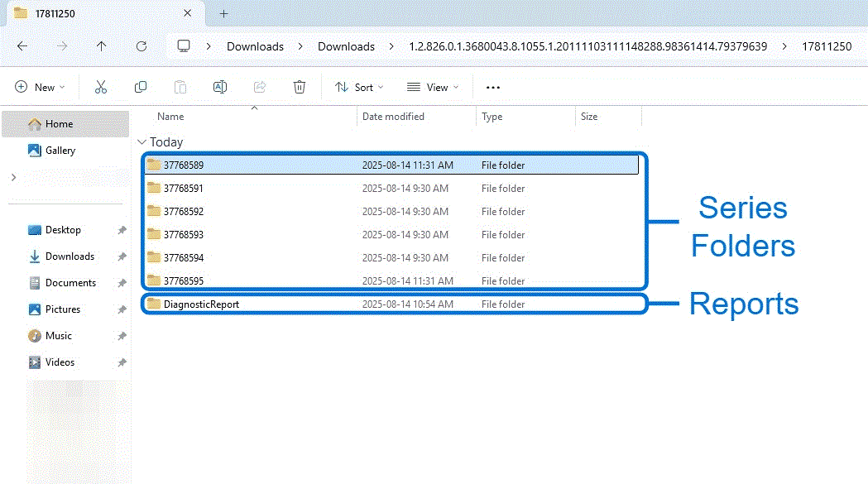Click the Delete trash can icon

coord(300,87)
